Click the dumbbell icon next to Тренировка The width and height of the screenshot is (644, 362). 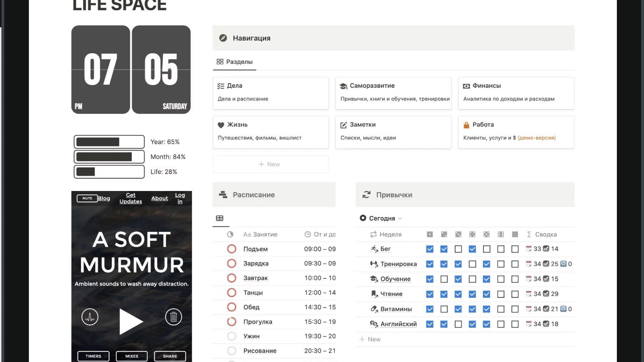(374, 264)
